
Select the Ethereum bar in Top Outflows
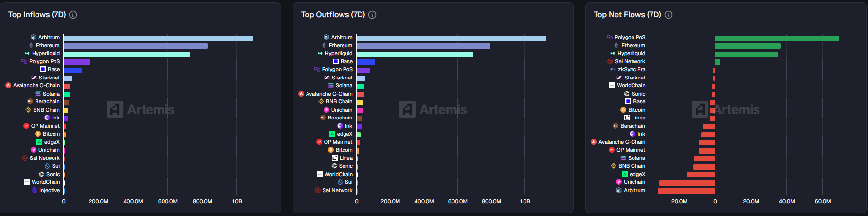(423, 46)
